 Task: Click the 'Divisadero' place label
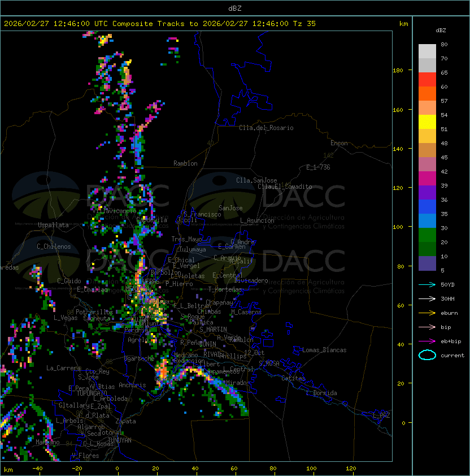click(x=251, y=280)
